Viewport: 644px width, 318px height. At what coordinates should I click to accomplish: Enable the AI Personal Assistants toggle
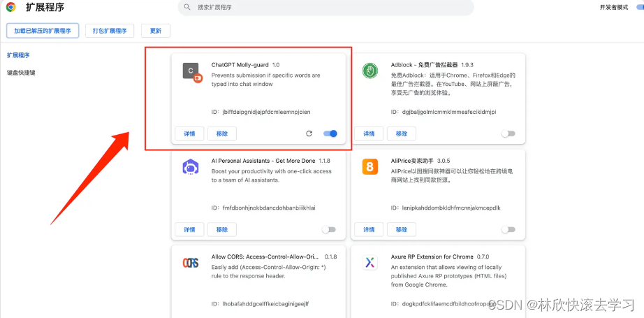(x=328, y=230)
